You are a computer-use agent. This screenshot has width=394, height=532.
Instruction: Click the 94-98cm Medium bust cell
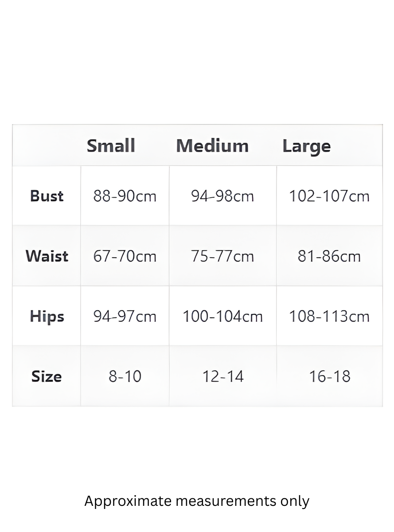[222, 196]
